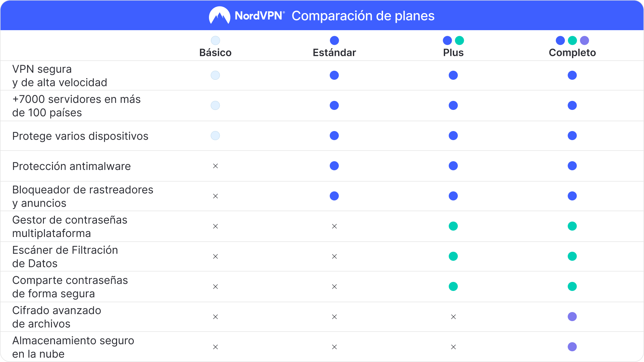
Task: Click the purple dot above Completo header
Action: click(x=584, y=41)
